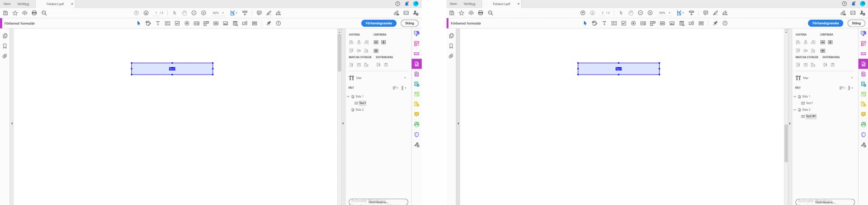Screen dimensions: 868x205
Task: Zoom out in the page 1/2 window
Action: coord(194,13)
